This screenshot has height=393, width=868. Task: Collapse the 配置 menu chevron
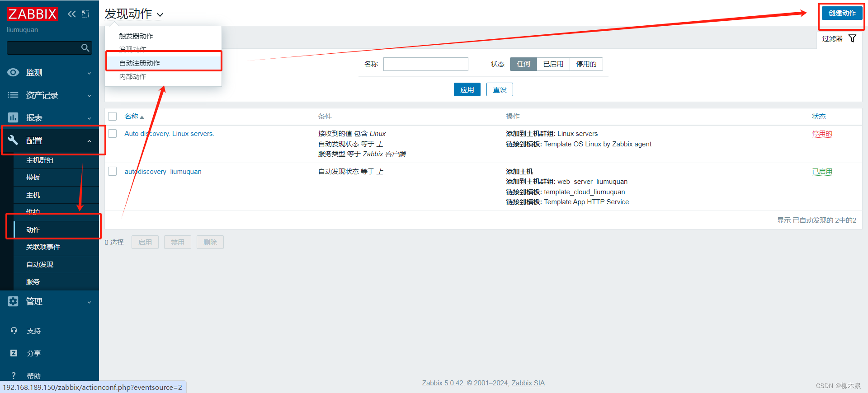89,141
